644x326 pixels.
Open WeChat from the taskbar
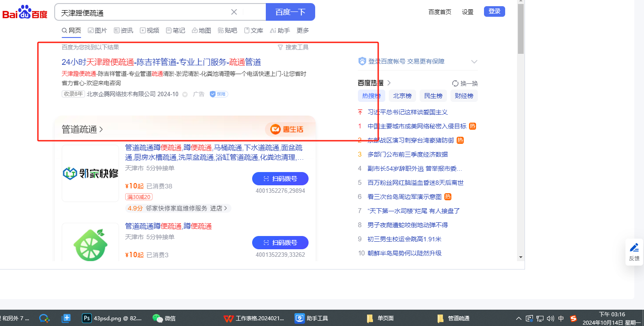tap(164, 318)
